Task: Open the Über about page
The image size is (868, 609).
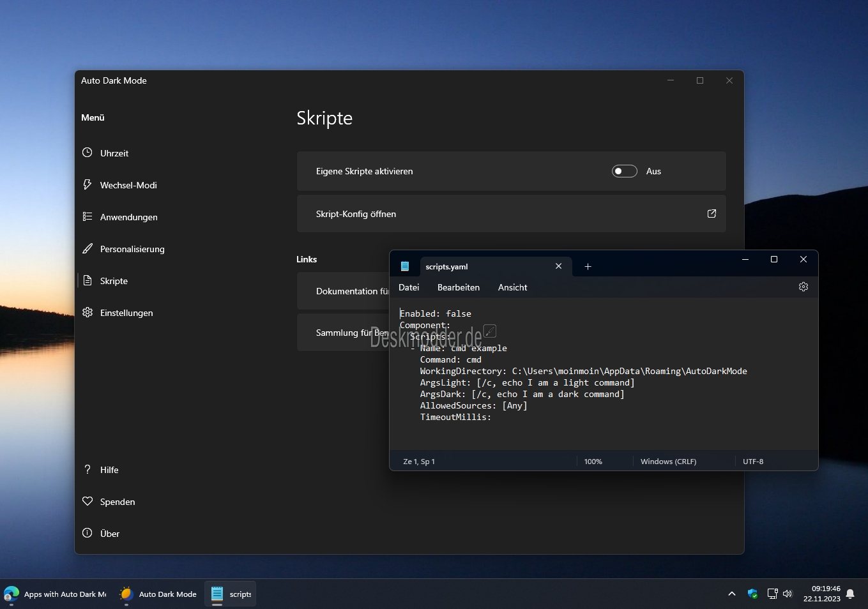Action: coord(101,534)
